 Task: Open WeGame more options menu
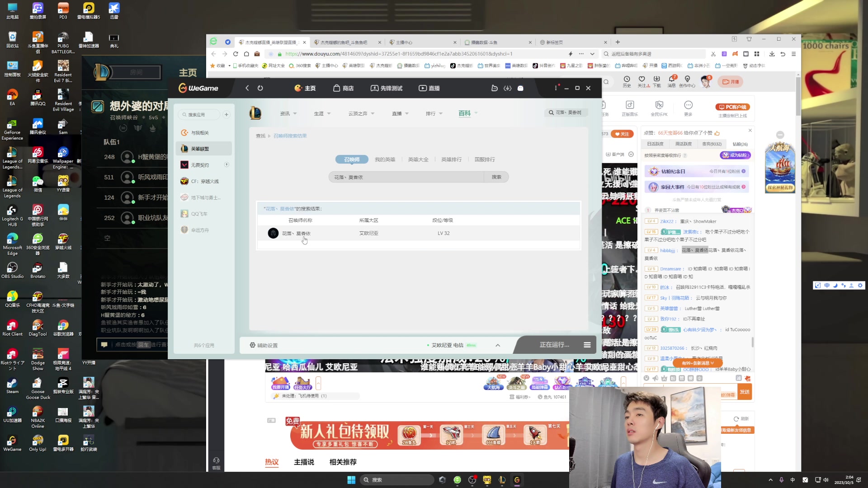coord(556,88)
